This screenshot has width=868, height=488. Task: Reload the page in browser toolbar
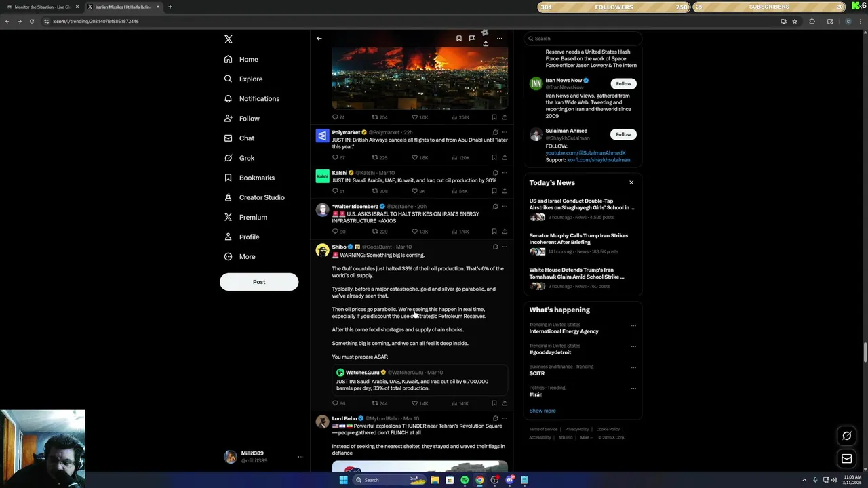(31, 21)
